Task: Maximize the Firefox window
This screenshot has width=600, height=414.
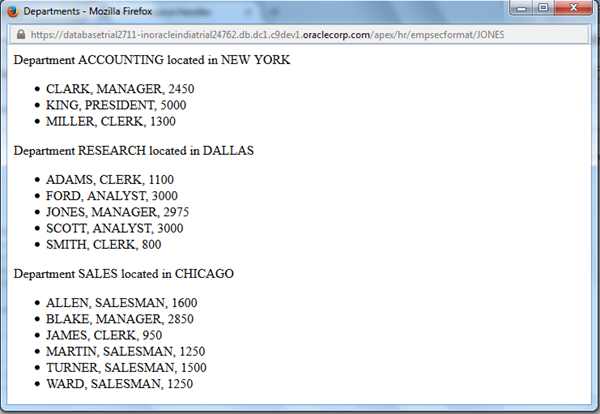Action: [x=543, y=8]
